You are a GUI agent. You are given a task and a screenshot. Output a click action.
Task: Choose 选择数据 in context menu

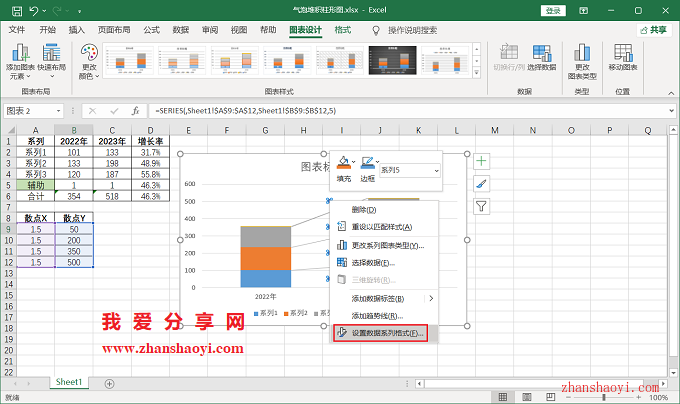tap(384, 263)
